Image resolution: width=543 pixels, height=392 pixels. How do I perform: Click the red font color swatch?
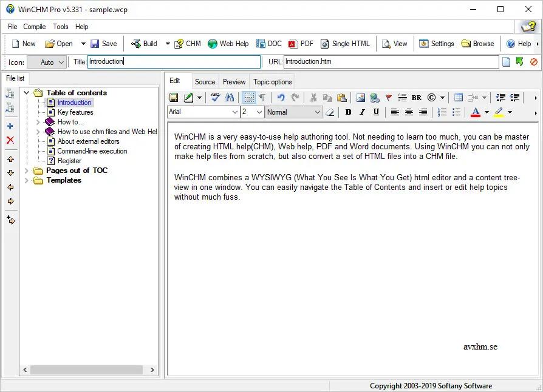(475, 112)
